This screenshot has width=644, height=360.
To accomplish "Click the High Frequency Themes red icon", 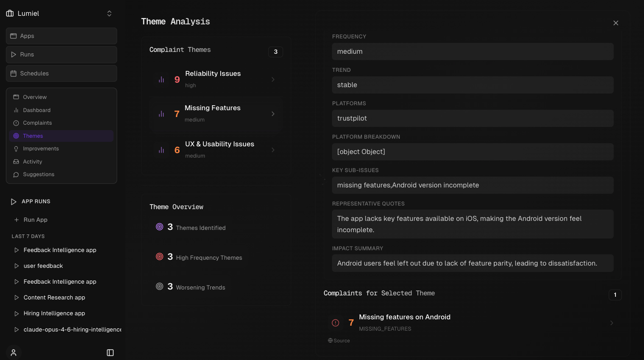I will point(160,257).
